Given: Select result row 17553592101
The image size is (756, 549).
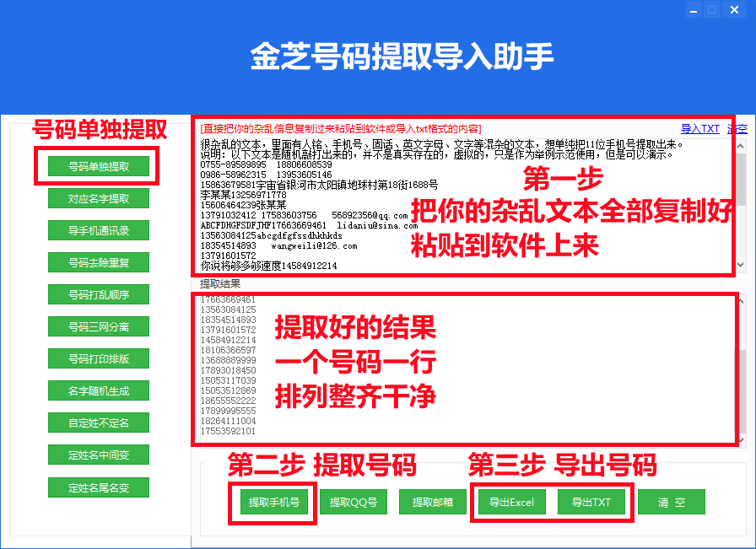Looking at the screenshot, I should click(228, 431).
